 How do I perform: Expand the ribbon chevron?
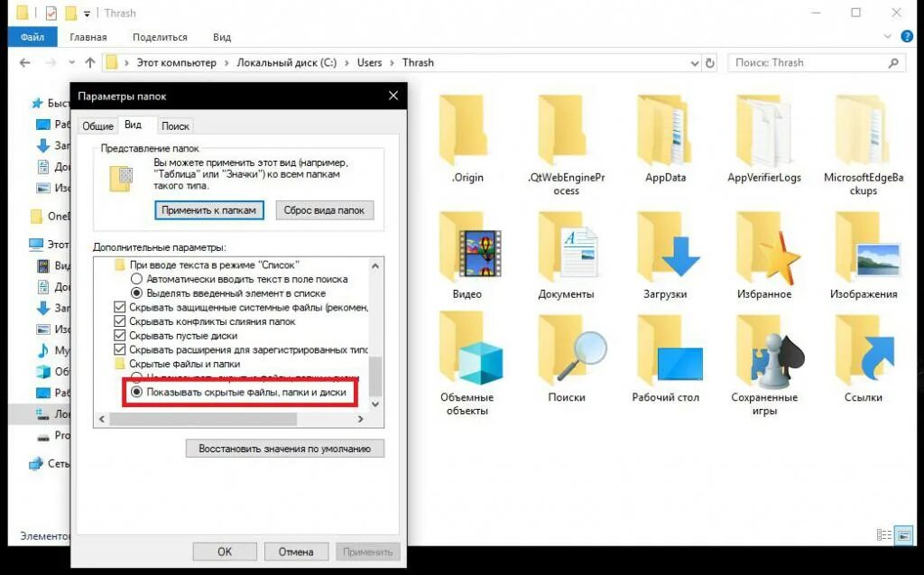point(888,37)
